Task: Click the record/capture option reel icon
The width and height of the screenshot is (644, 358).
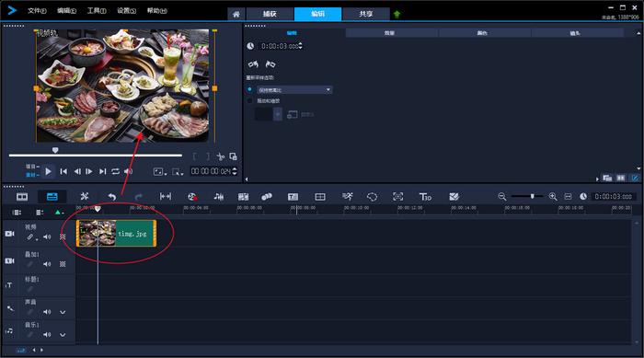Action: pyautogui.click(x=192, y=197)
